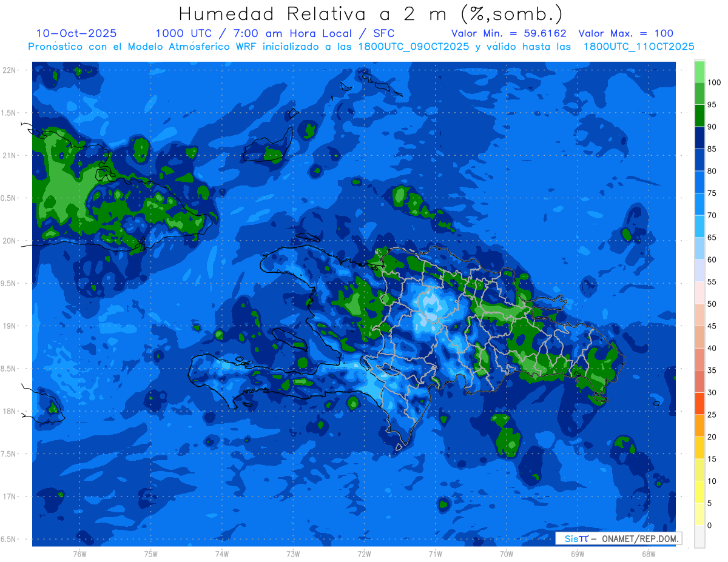This screenshot has height=562, width=728.
Task: Click the 'Valor Max. = 100' text
Action: point(626,33)
